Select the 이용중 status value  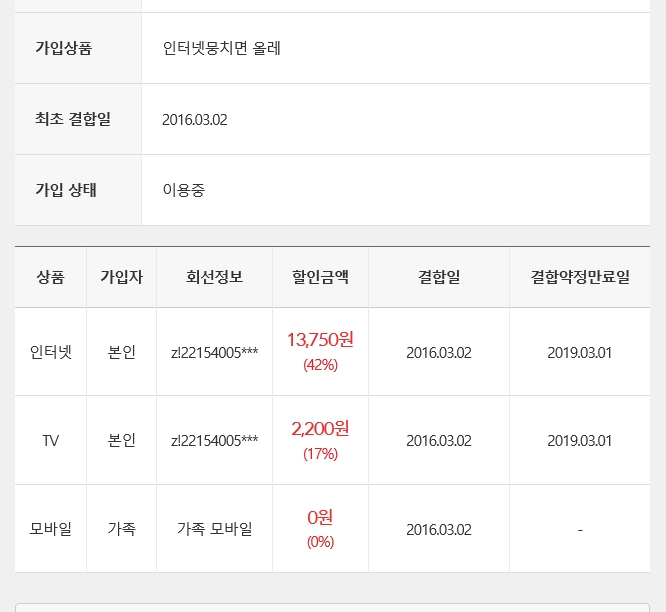click(184, 190)
